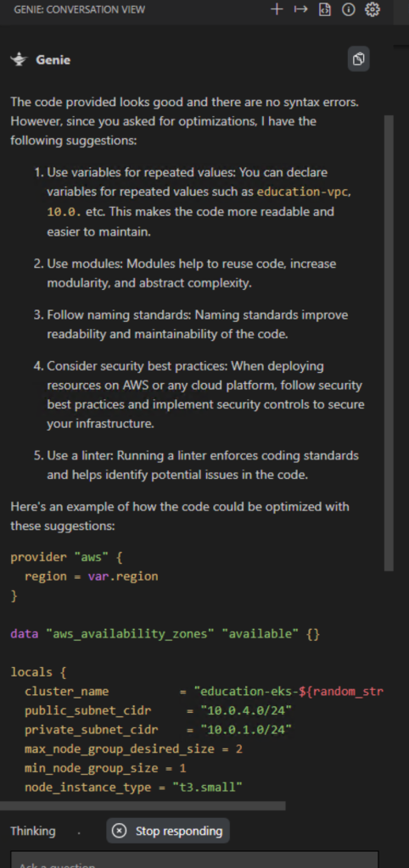The width and height of the screenshot is (409, 868).
Task: Click the Genie sender name label
Action: [x=53, y=60]
